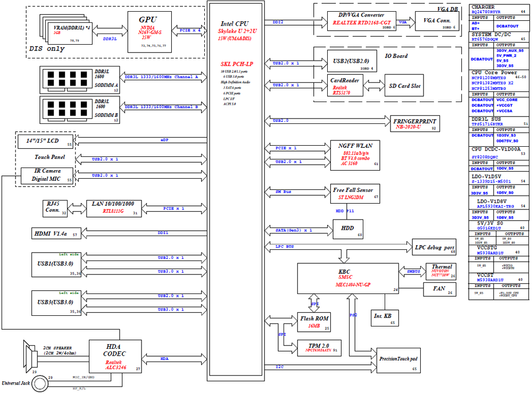This screenshot has height=394, width=532.
Task: Click the I2C arrow label
Action: click(280, 367)
